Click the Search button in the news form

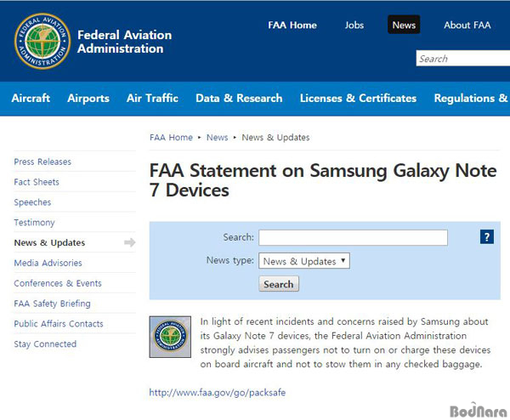click(279, 284)
